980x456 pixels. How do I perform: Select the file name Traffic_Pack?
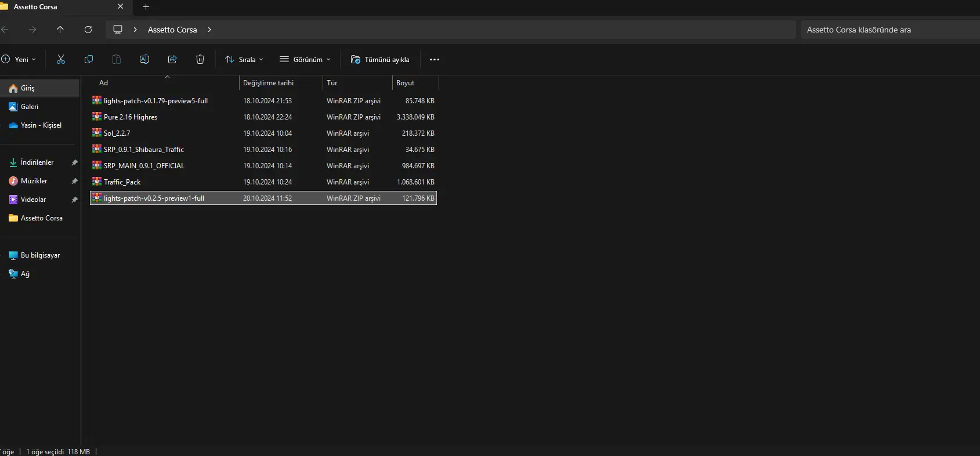(122, 182)
